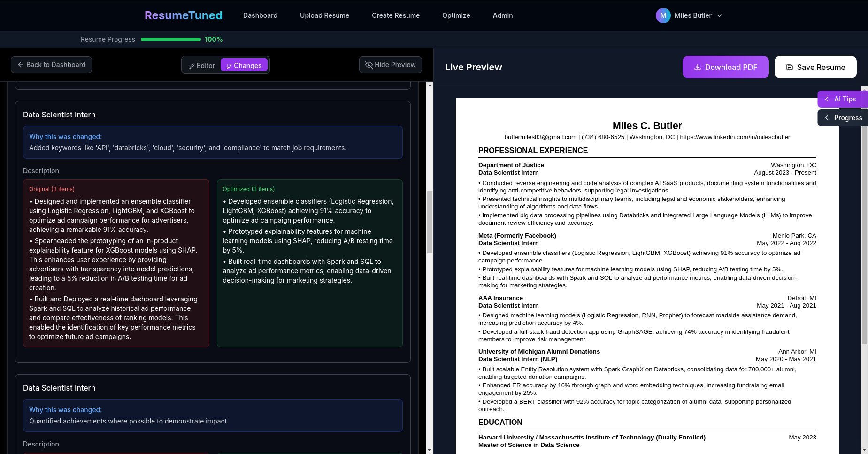Switch to the Editor tab
Screen dimensions: 868x454
click(x=202, y=66)
